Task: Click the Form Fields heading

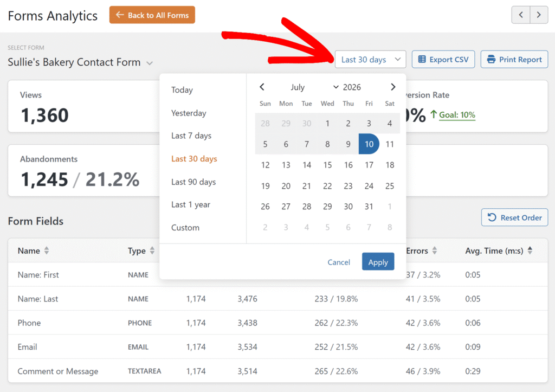Action: point(35,221)
